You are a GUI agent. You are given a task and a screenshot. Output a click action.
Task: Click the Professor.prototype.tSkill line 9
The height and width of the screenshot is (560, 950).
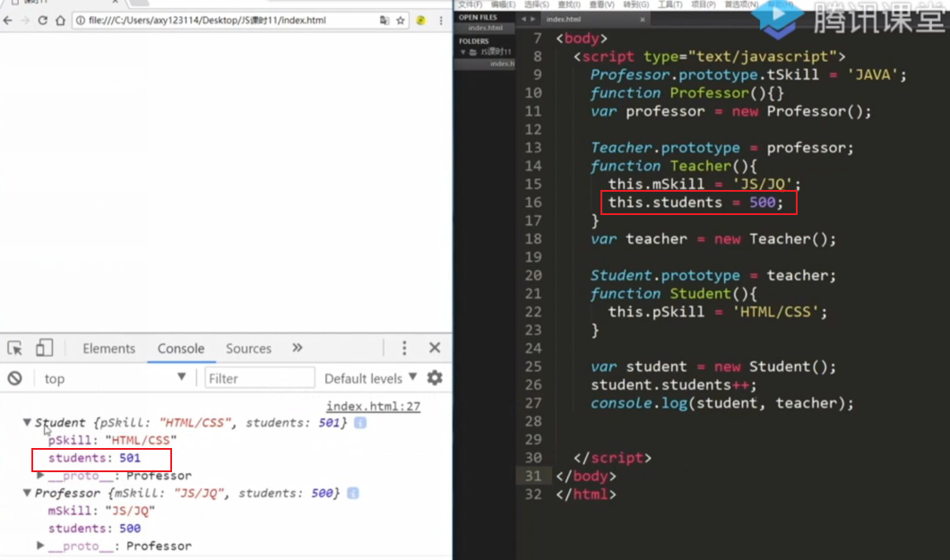tap(749, 74)
